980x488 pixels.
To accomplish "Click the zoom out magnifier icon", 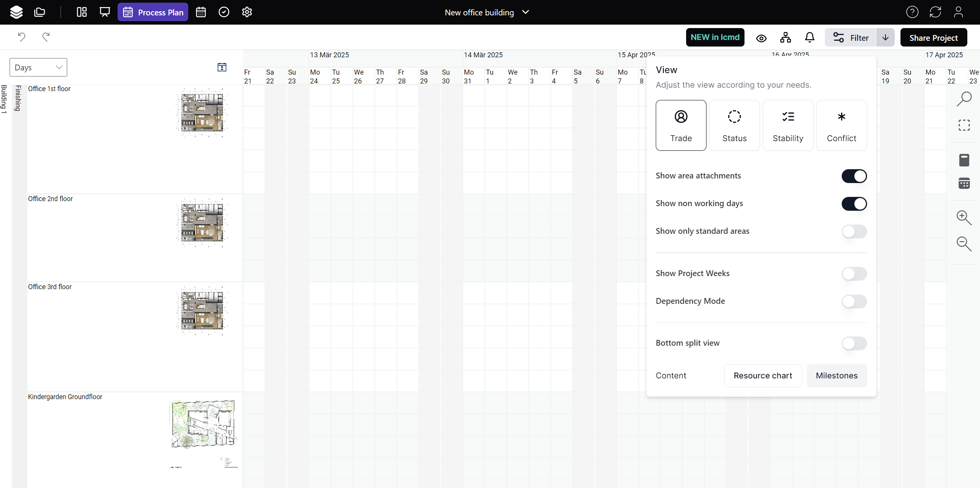I will coord(963,244).
